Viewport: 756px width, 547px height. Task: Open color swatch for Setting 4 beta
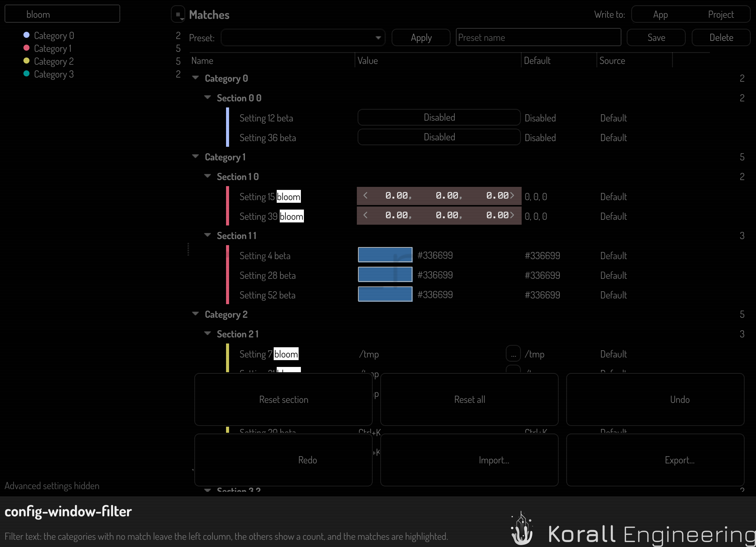pyautogui.click(x=385, y=255)
